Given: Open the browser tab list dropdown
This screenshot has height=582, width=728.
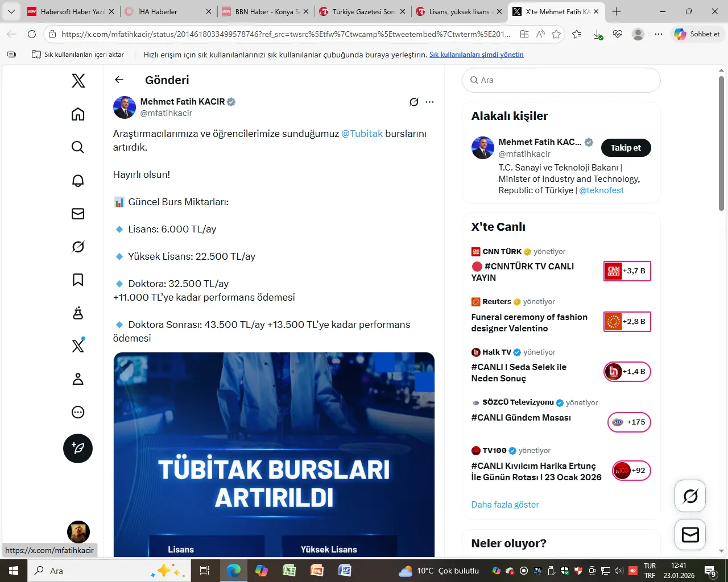Looking at the screenshot, I should (x=11, y=11).
